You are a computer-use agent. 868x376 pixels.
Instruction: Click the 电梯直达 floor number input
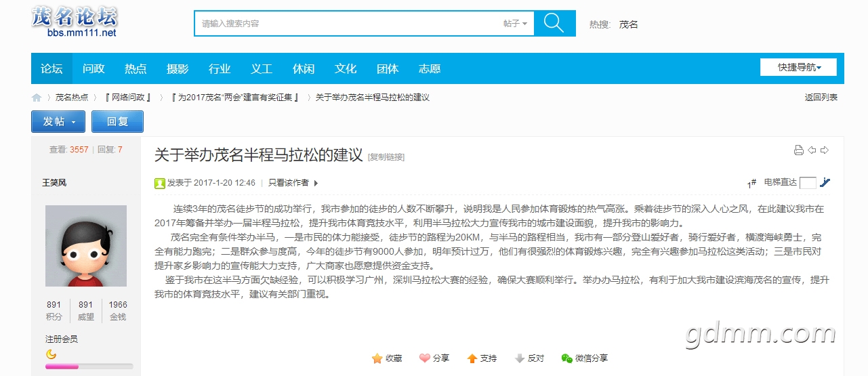pos(808,183)
